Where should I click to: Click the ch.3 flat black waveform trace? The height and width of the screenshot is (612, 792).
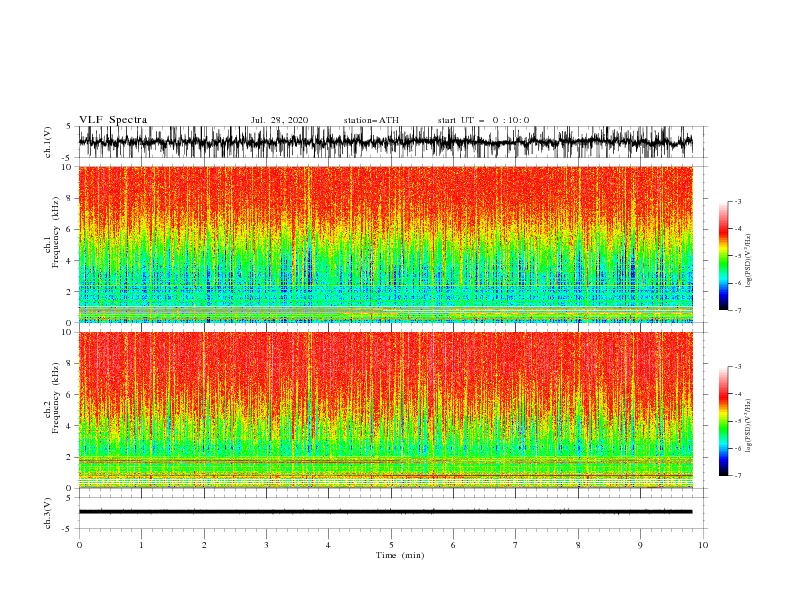(x=385, y=512)
